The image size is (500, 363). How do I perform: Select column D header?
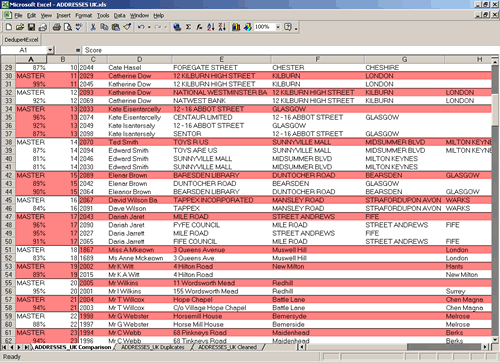click(139, 59)
